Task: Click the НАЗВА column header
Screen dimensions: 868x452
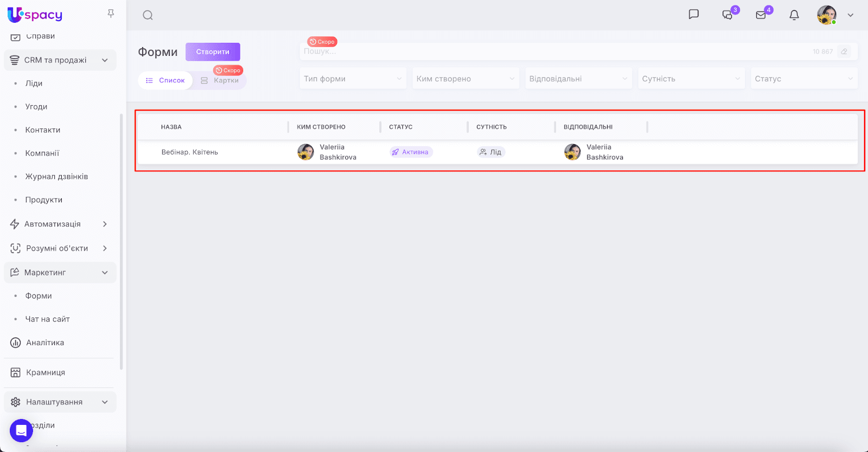Action: tap(171, 127)
